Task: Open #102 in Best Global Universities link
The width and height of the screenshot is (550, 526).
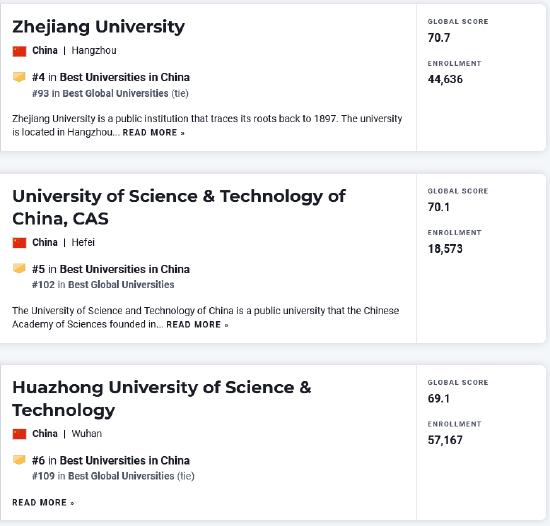Action: pyautogui.click(x=103, y=284)
